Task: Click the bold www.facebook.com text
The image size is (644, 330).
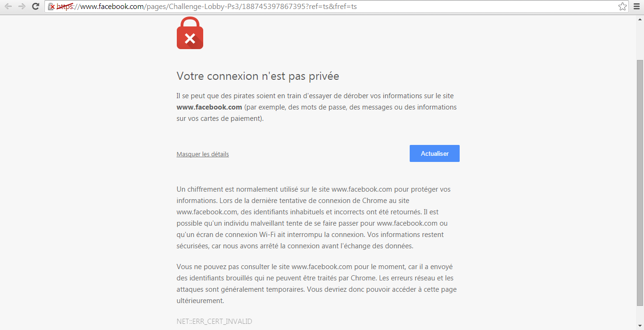Action: click(x=209, y=107)
